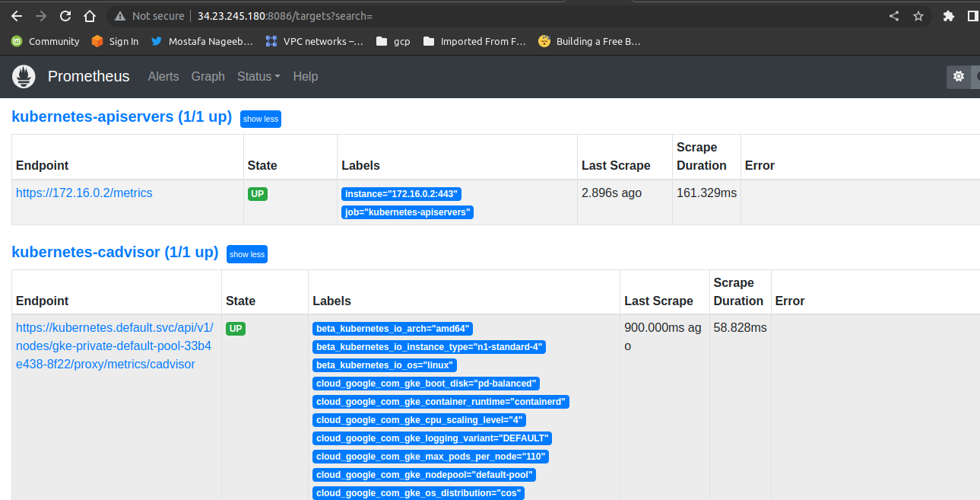Open the browser extensions puzzle icon
Viewport: 980px width, 500px height.
click(948, 15)
